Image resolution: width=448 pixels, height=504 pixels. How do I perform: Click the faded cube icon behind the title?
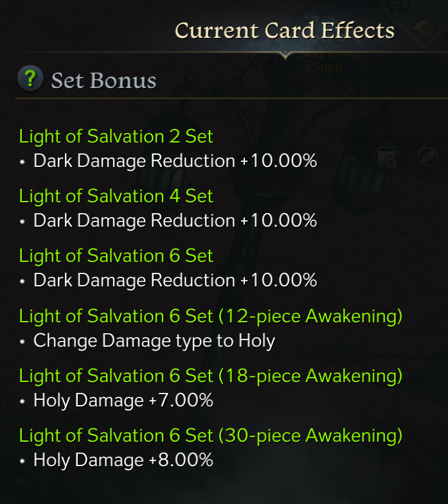tap(424, 29)
